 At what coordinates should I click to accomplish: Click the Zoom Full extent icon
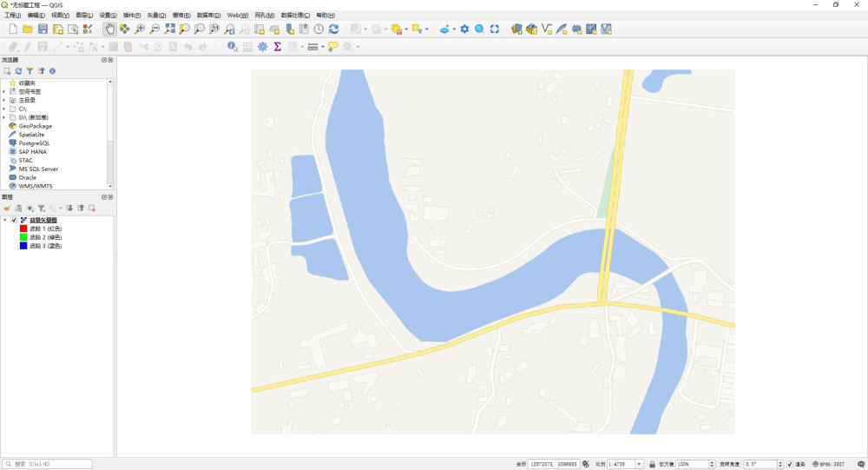pos(169,30)
